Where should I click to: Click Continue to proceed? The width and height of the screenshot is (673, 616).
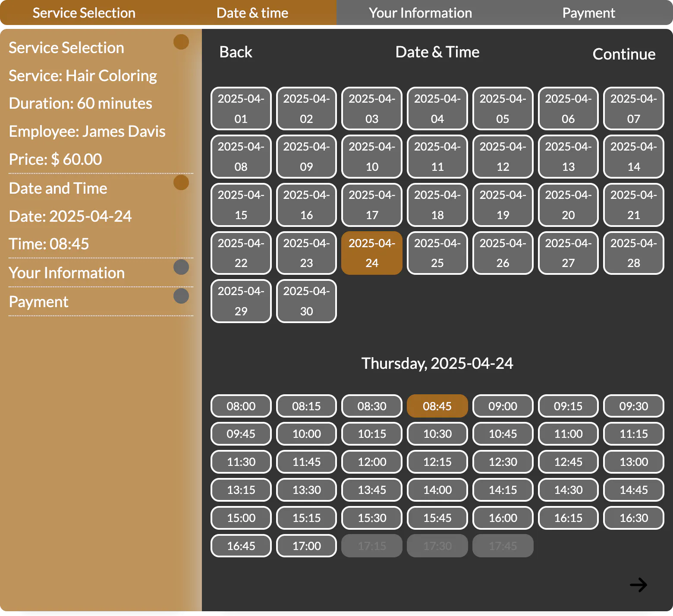pyautogui.click(x=624, y=54)
